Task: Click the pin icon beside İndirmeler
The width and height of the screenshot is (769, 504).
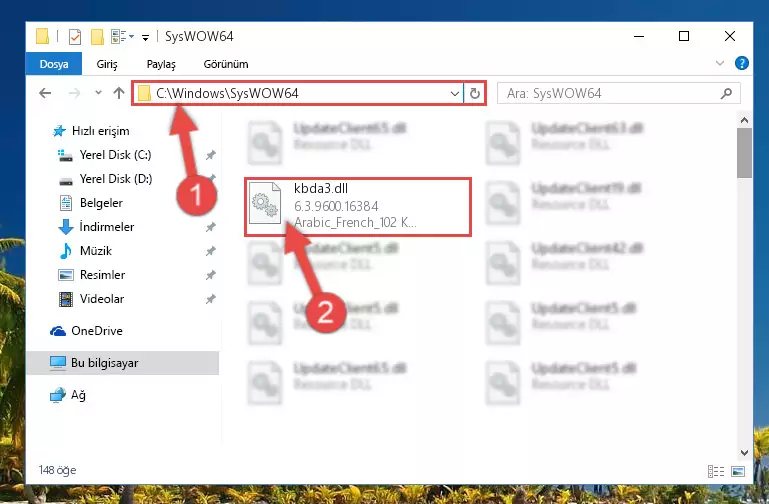Action: 210,227
